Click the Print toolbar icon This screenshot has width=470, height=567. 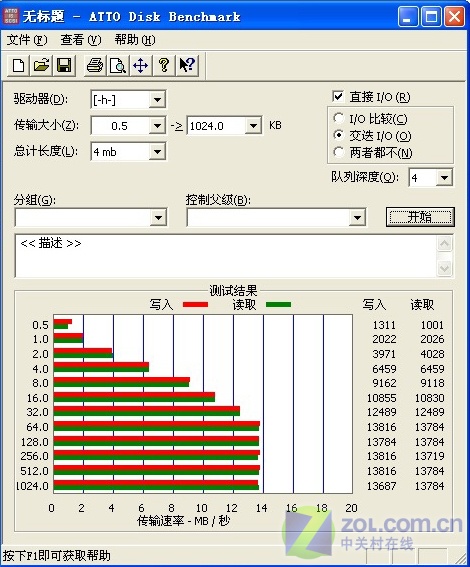(95, 65)
